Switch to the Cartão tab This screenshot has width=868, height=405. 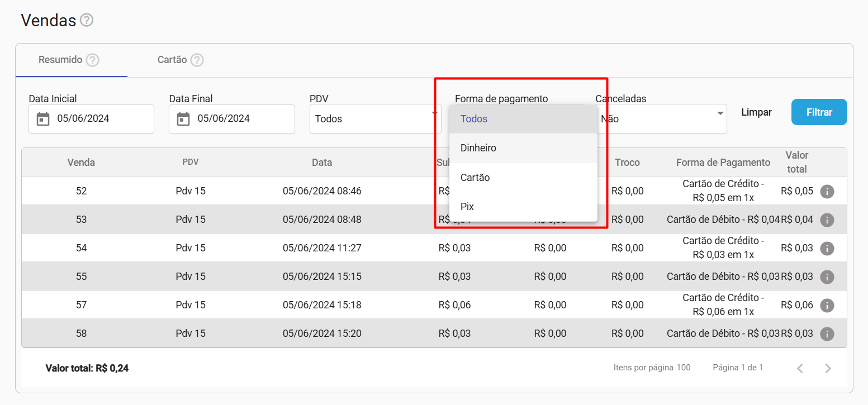point(181,60)
